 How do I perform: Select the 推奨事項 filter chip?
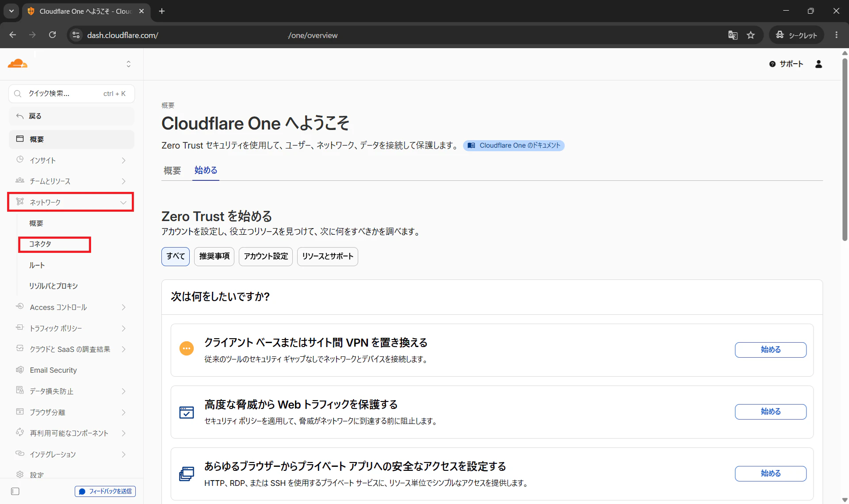click(x=214, y=256)
